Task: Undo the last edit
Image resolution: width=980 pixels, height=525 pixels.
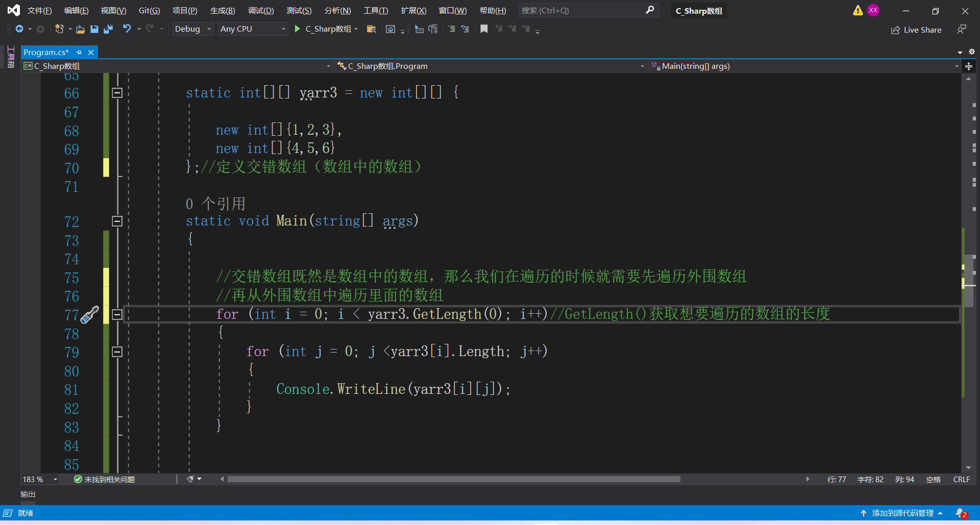Action: 127,29
